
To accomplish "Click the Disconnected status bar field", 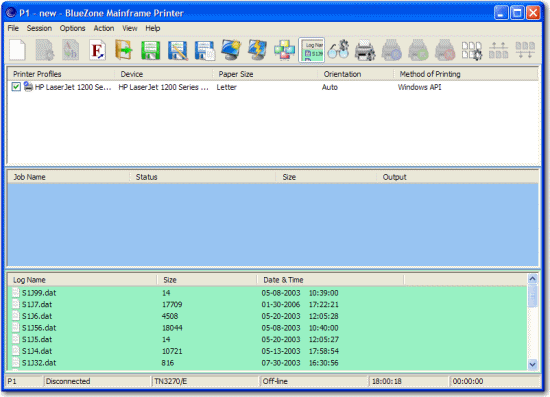I will (97, 381).
